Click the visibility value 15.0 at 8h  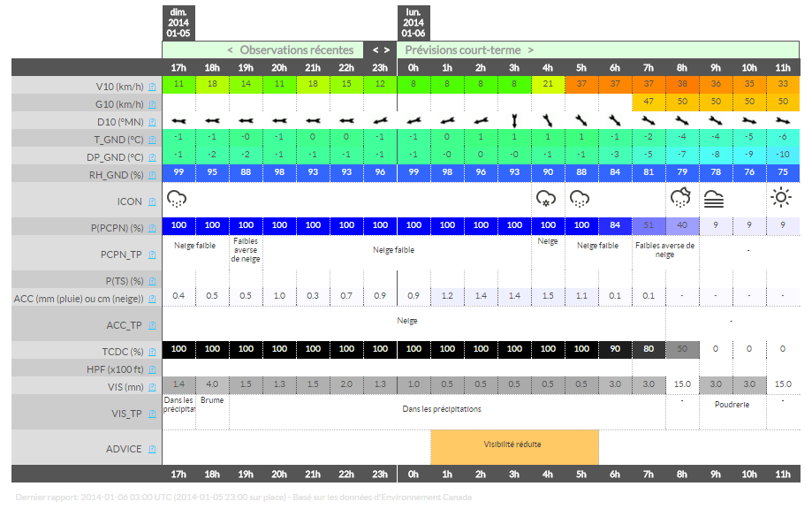pos(681,384)
